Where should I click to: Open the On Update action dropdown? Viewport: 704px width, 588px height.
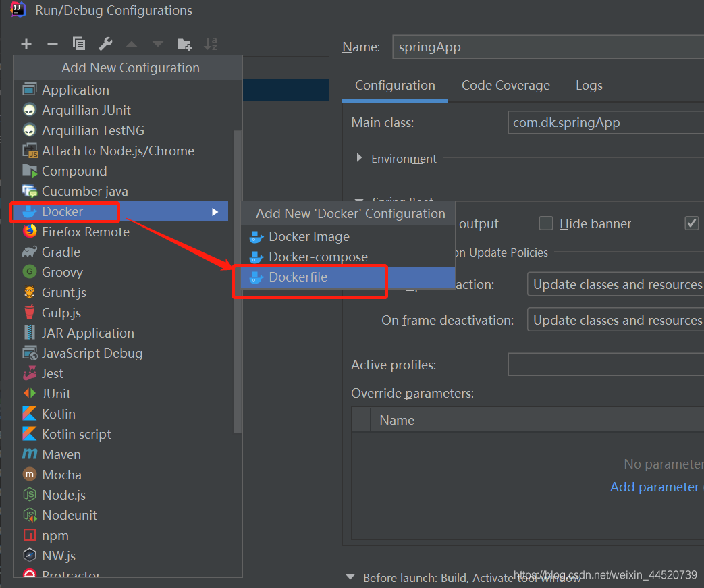(x=616, y=284)
